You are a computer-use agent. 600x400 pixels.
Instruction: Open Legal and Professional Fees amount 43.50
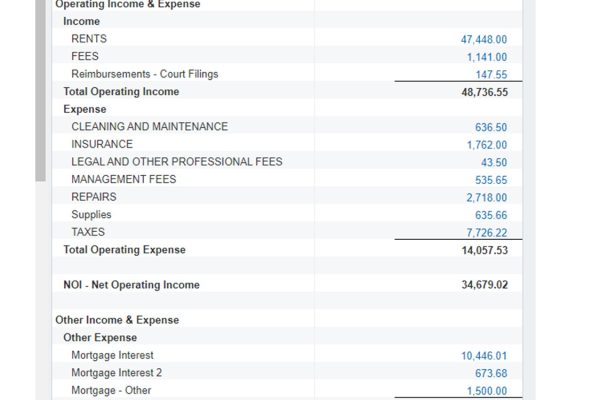(x=494, y=162)
